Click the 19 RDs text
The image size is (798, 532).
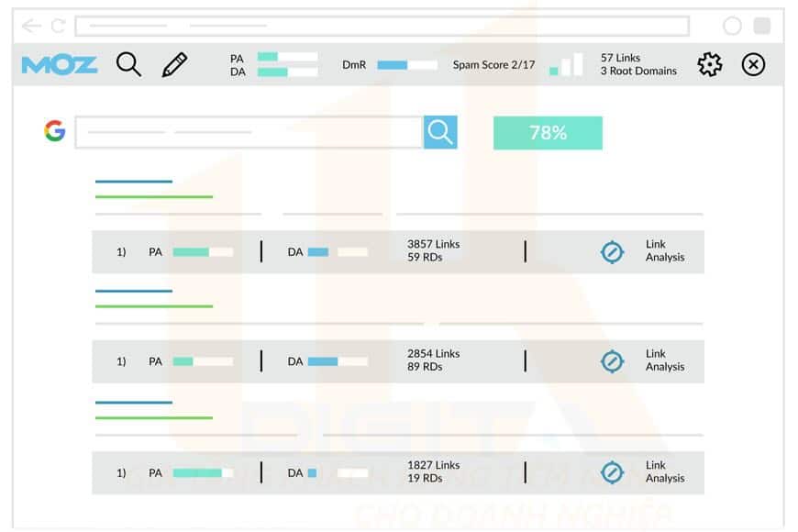tap(425, 479)
